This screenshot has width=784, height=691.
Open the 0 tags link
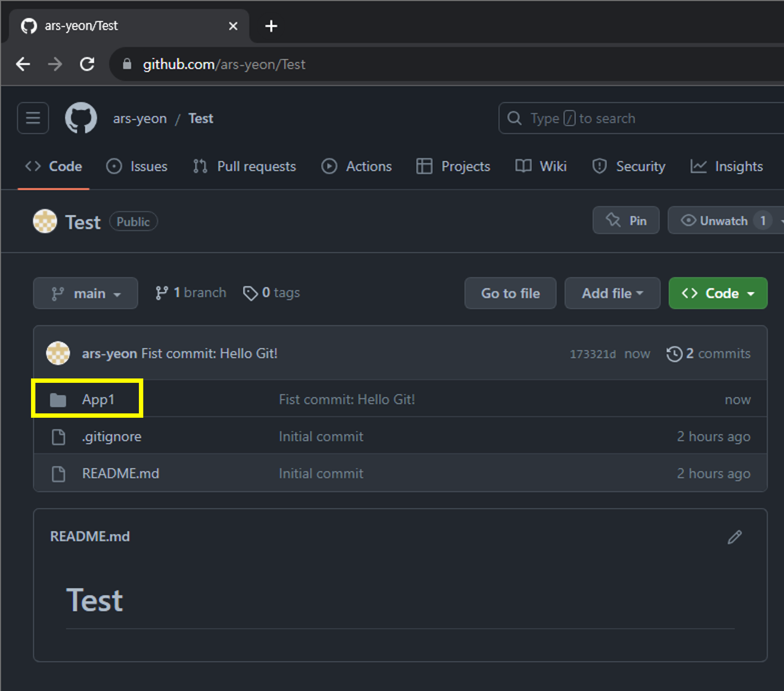click(x=272, y=292)
